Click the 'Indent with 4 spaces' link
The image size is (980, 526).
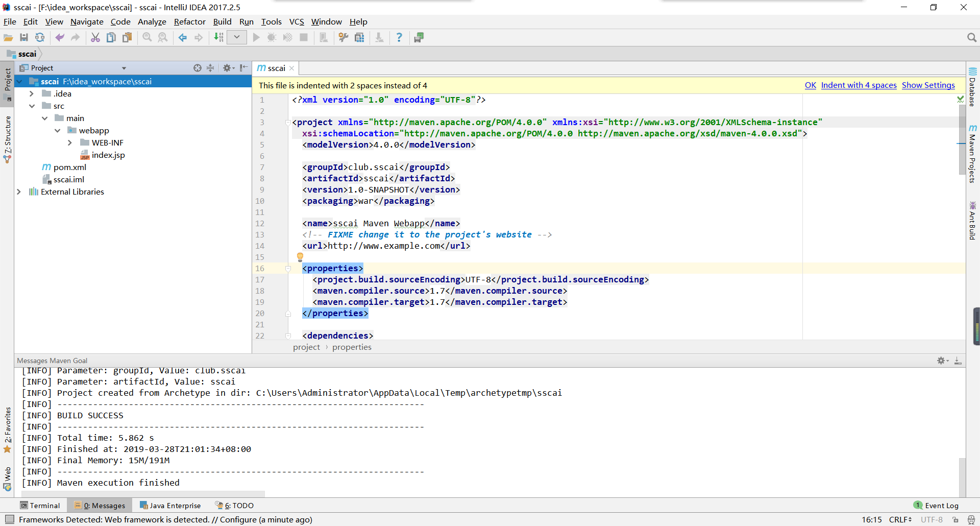pos(859,85)
